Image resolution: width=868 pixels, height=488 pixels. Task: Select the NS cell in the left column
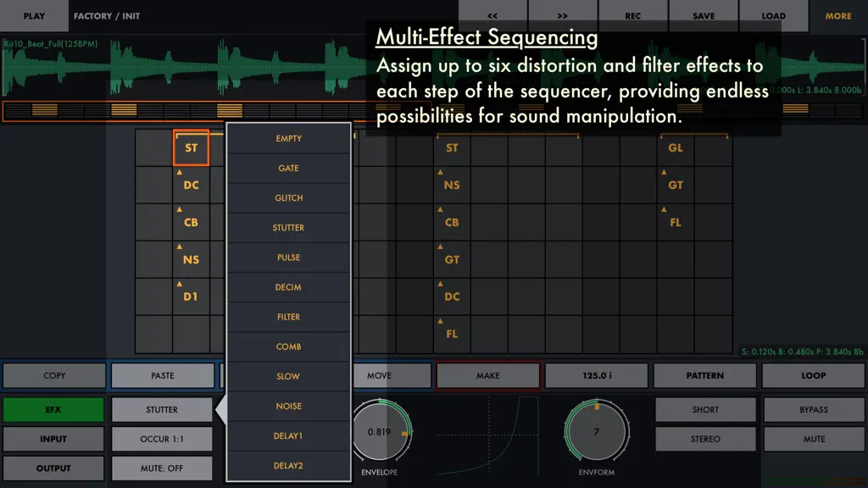[x=191, y=259]
